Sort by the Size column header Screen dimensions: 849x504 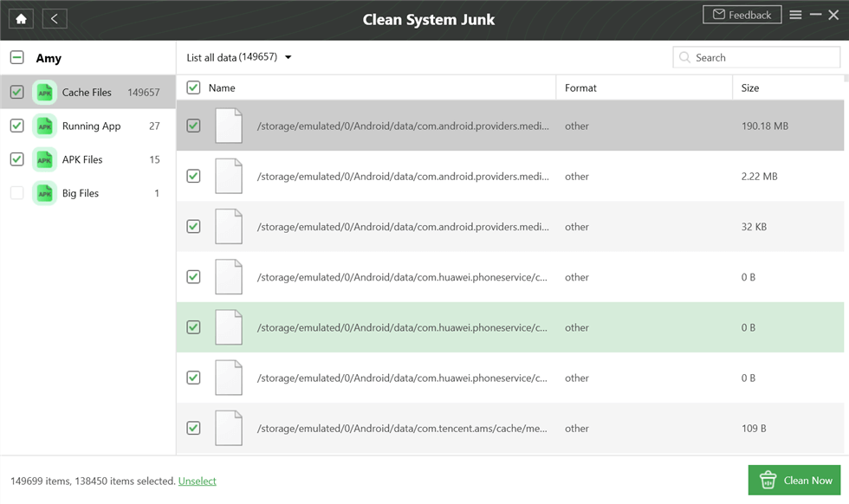click(750, 87)
